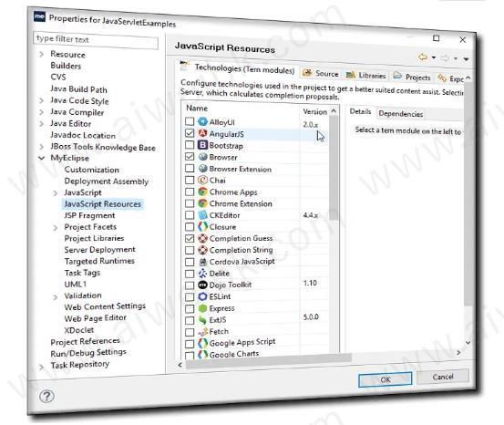The width and height of the screenshot is (504, 425).
Task: Enable the Chai checkbox
Action: (190, 181)
